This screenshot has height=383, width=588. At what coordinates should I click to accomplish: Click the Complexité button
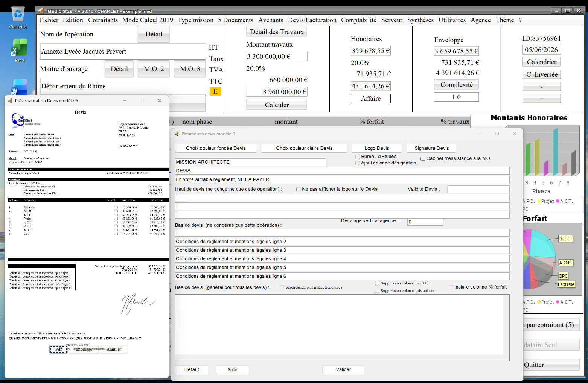457,85
